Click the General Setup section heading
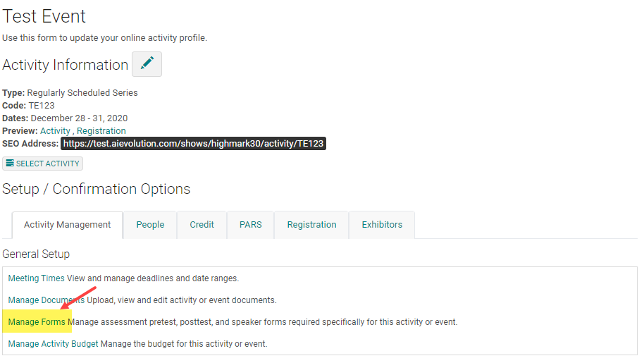 point(36,254)
